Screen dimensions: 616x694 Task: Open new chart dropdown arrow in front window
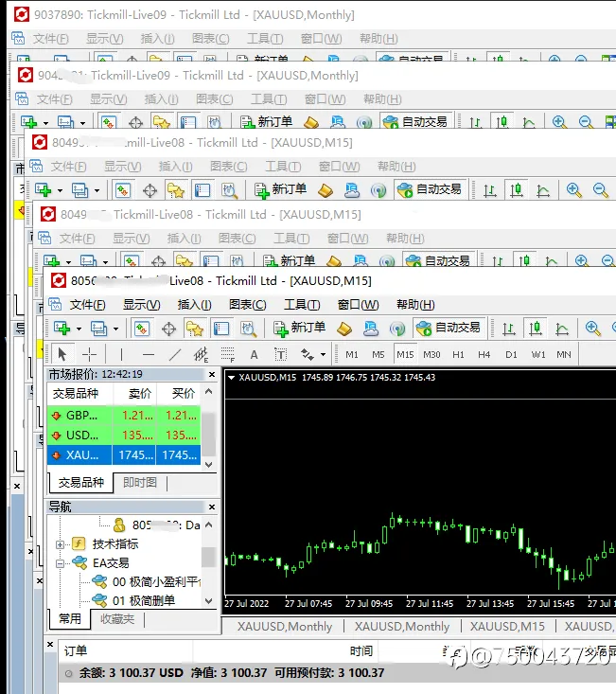(79, 329)
